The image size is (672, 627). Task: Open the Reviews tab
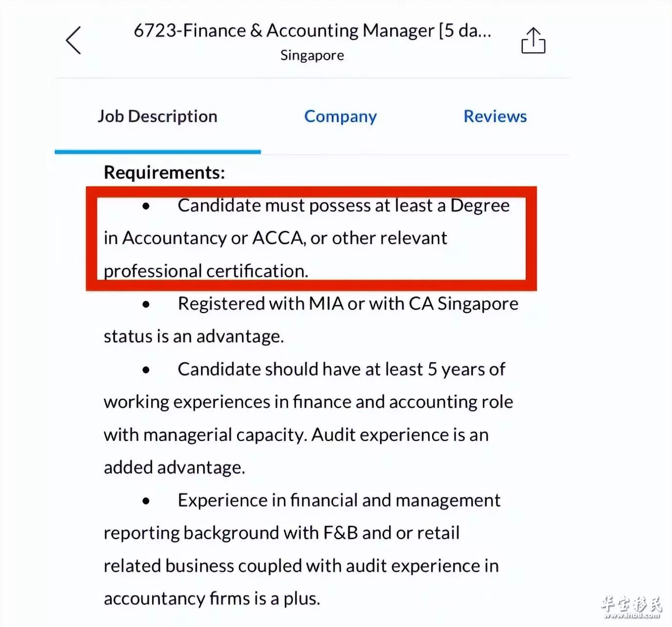[495, 116]
